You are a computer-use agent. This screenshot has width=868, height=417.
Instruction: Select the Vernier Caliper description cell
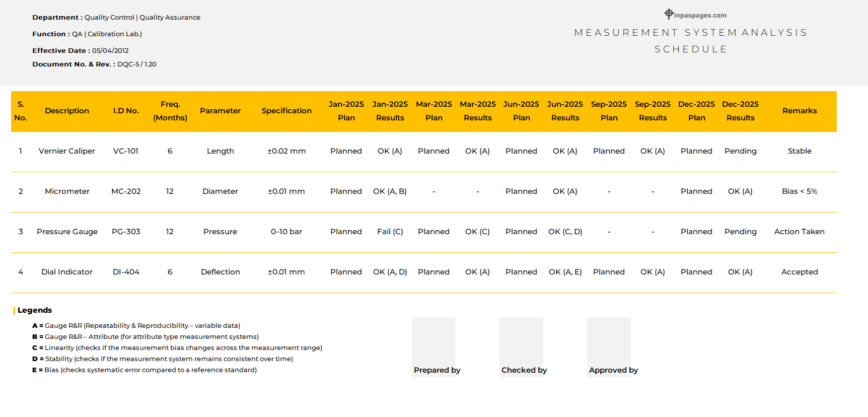tap(67, 151)
